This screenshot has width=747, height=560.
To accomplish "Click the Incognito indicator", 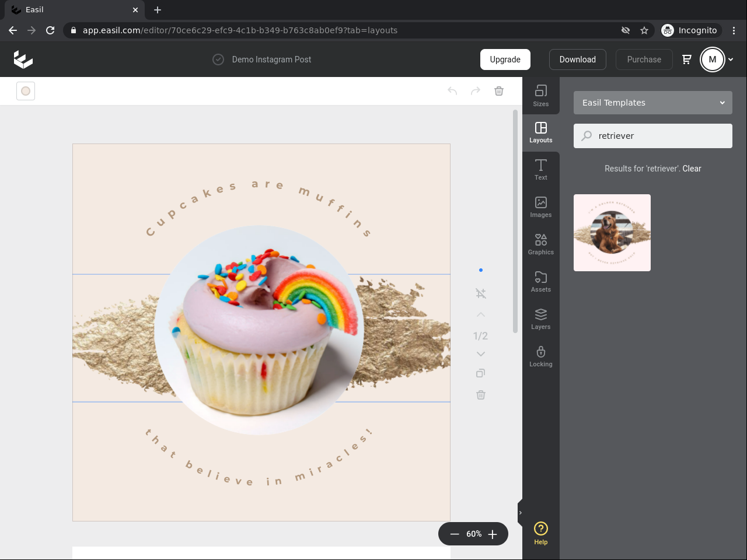I will (x=690, y=30).
